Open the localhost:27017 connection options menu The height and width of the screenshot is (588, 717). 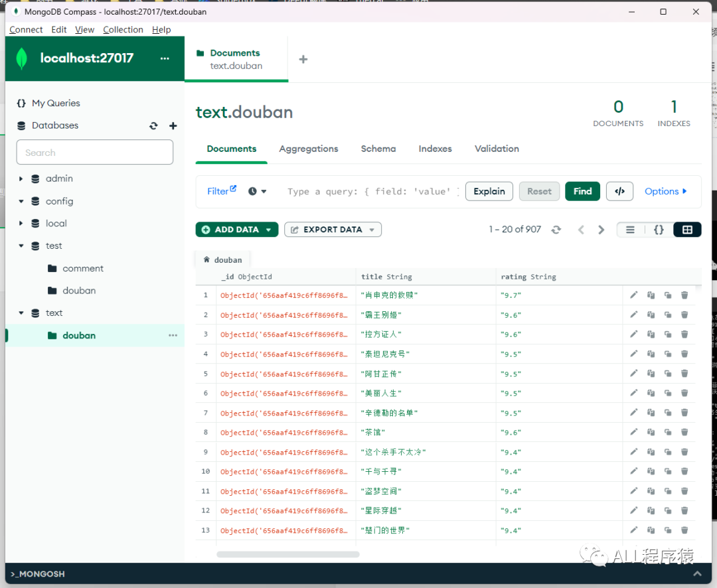point(165,58)
